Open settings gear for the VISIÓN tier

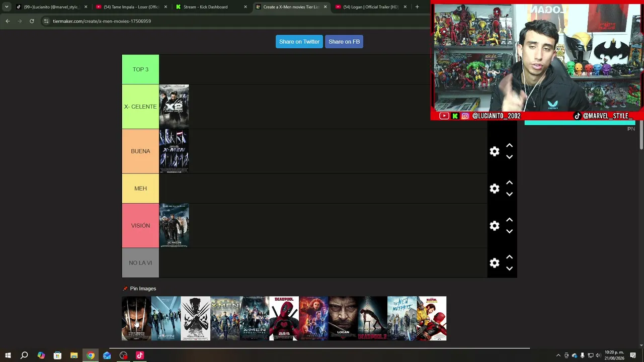(495, 226)
